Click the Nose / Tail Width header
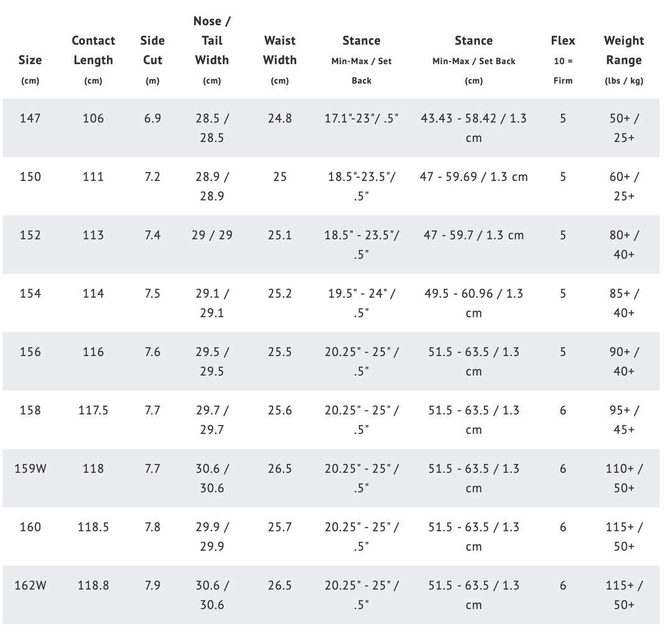Screen dimensions: 672x636 [x=212, y=40]
